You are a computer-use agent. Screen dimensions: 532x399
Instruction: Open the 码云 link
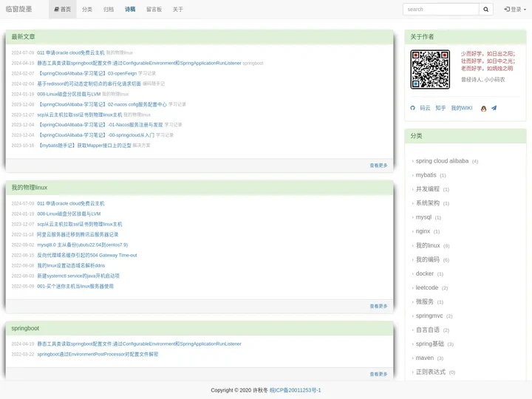point(425,108)
